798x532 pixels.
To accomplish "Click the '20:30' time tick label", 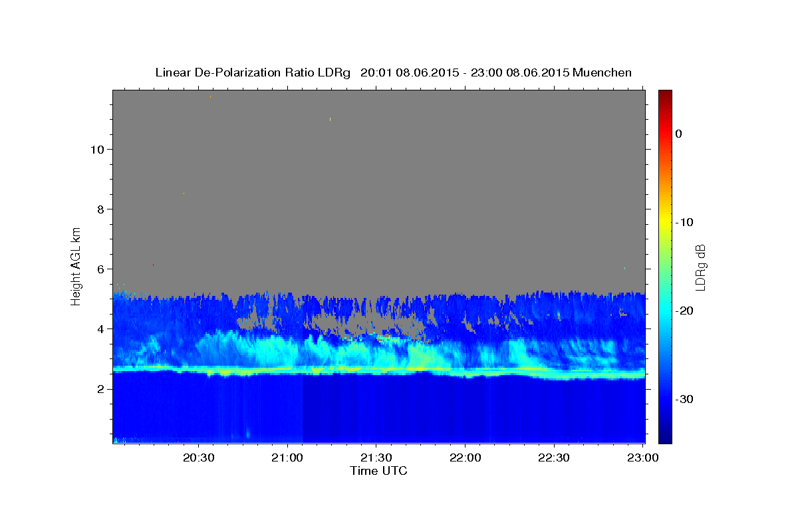I will 199,458.
